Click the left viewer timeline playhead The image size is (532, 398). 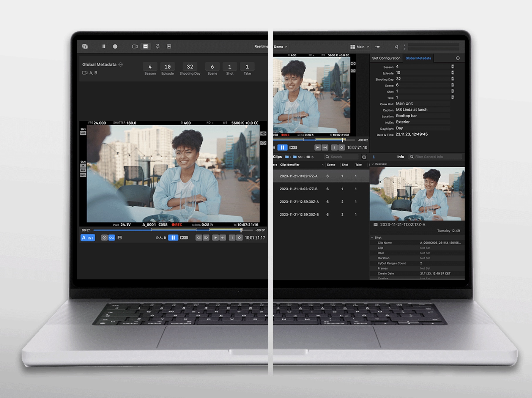[x=241, y=230]
